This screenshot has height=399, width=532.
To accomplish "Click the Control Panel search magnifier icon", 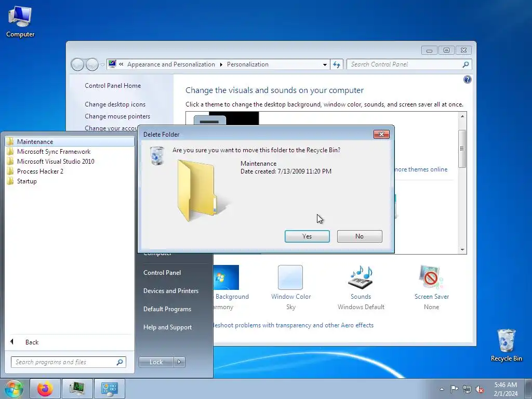I will [x=466, y=64].
